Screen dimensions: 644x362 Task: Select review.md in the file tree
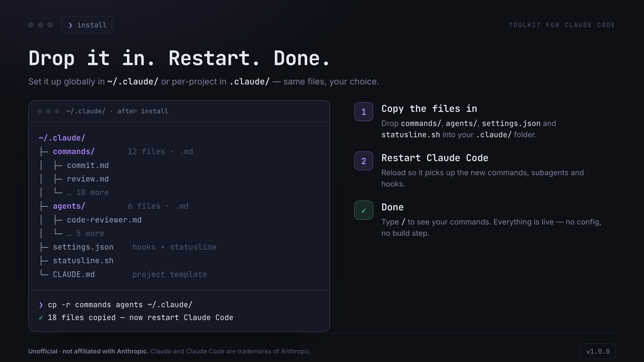point(88,179)
